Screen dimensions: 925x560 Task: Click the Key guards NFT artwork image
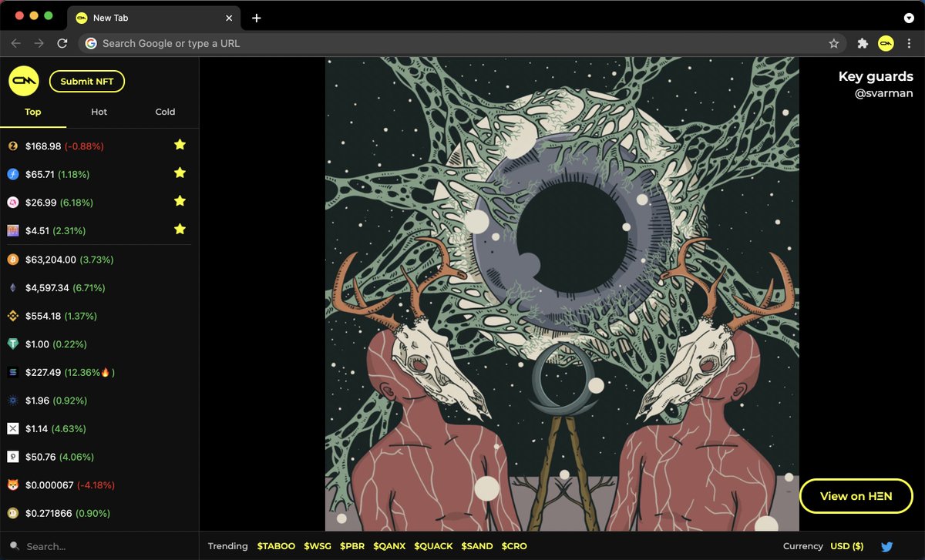click(562, 294)
